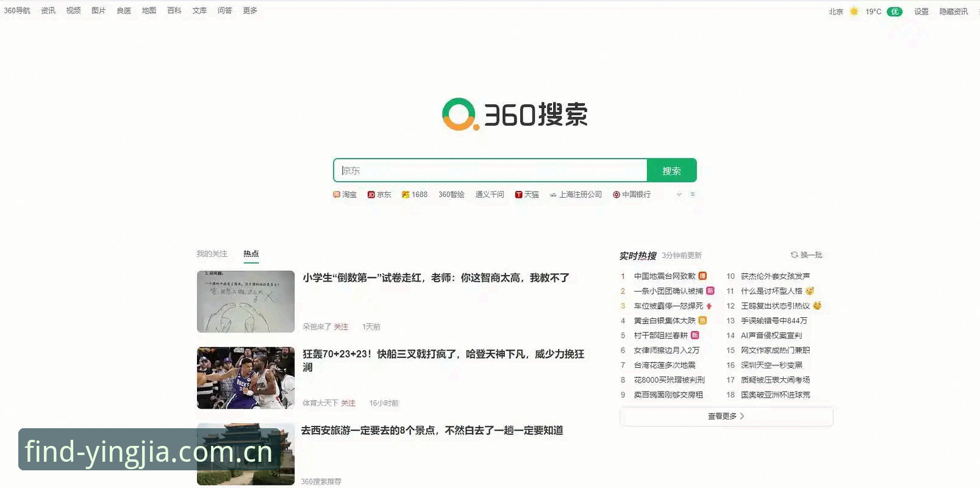Open hot topic 国奥破亚洲杯进球荒
Viewport: 980px width, 488px height.
point(775,395)
